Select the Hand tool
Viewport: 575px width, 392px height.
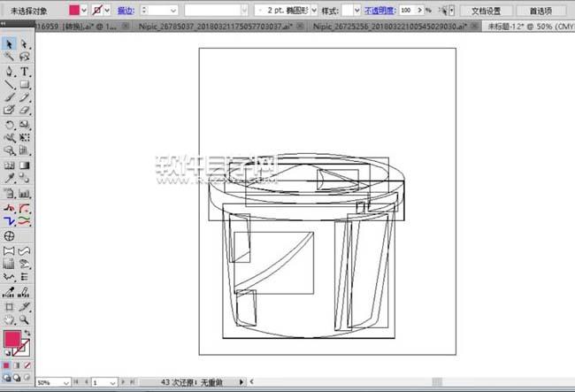tap(9, 319)
